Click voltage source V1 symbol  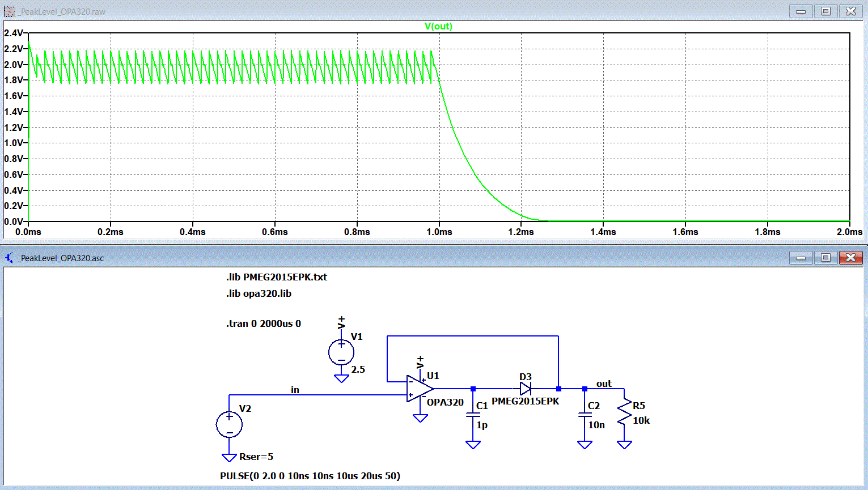coord(341,352)
